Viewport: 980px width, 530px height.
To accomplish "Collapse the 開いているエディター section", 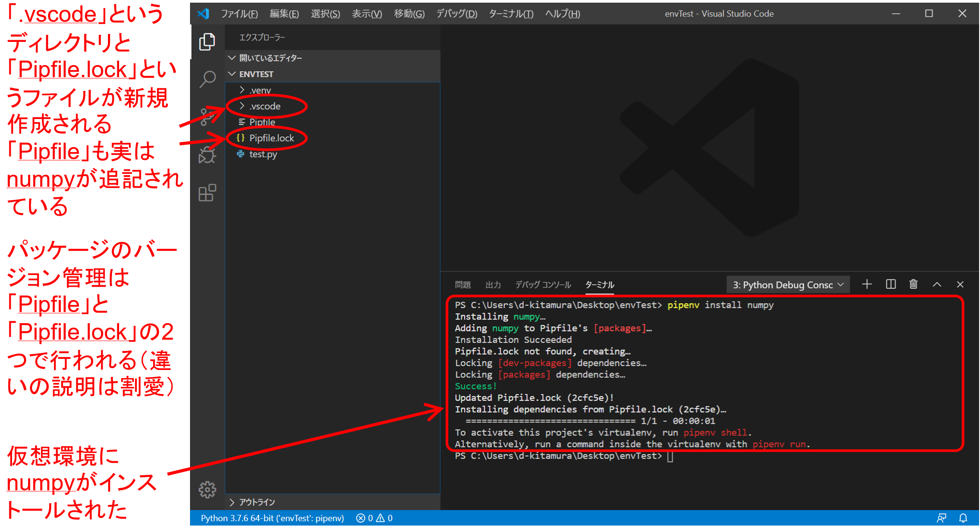I will (x=332, y=58).
